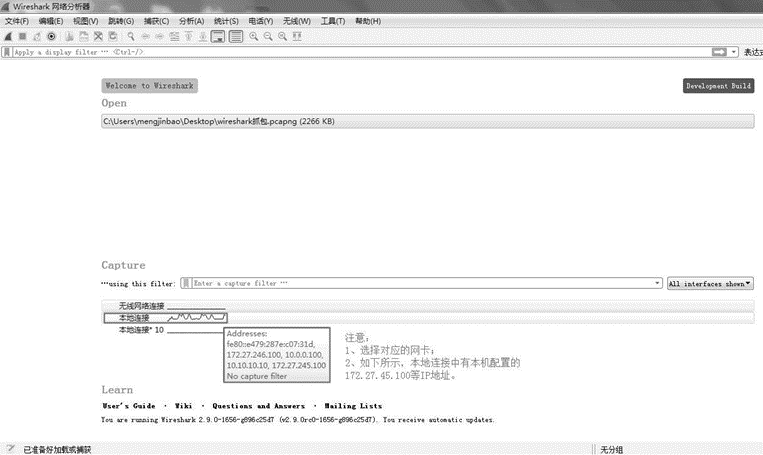This screenshot has height=455, width=763.
Task: Click the 'Open' section heading
Action: [x=114, y=103]
